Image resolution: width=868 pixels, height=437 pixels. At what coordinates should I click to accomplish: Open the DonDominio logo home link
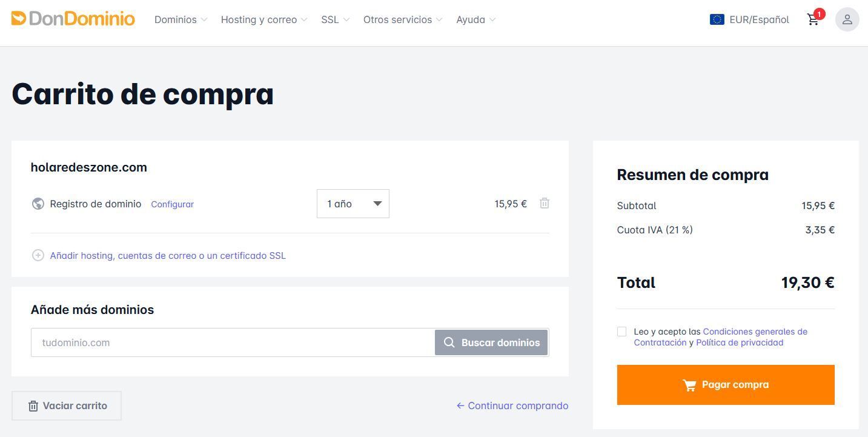[73, 19]
